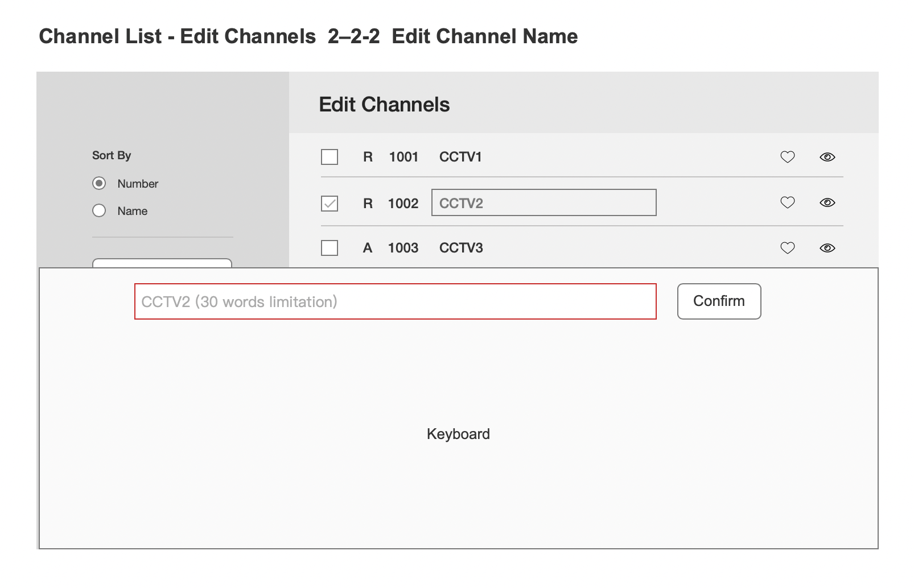This screenshot has height=588, width=914.
Task: Sort channels by Name radio option
Action: click(99, 210)
